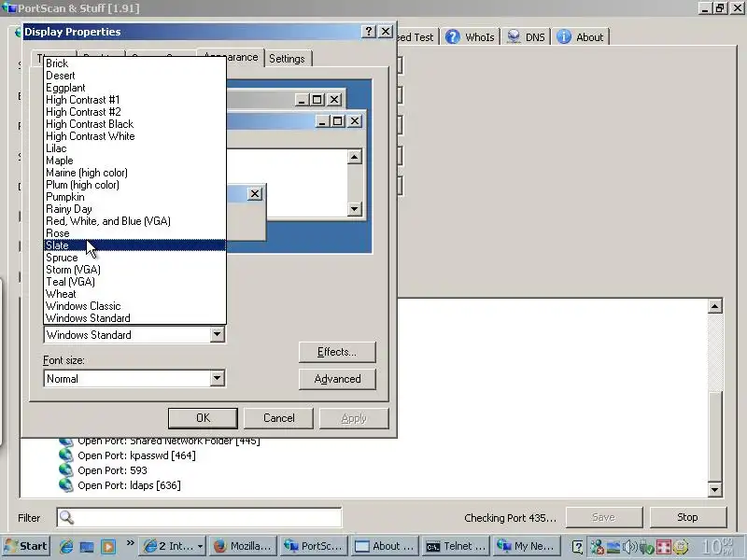Open Advanced appearance settings

point(337,379)
